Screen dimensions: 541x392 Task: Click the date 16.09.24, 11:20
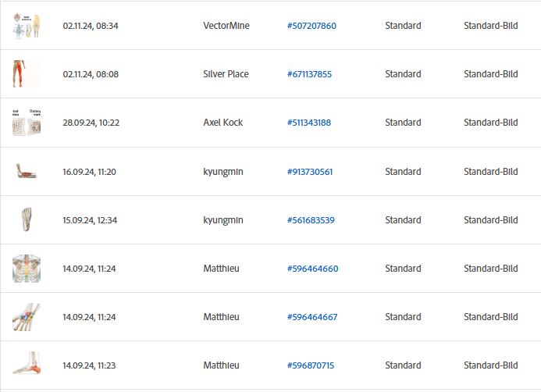pyautogui.click(x=89, y=172)
